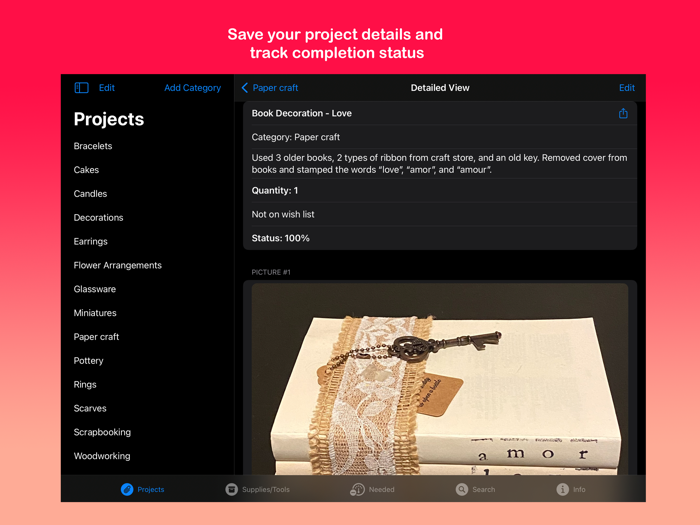Click the Status: 100% row
Image resolution: width=700 pixels, height=525 pixels.
tap(440, 238)
